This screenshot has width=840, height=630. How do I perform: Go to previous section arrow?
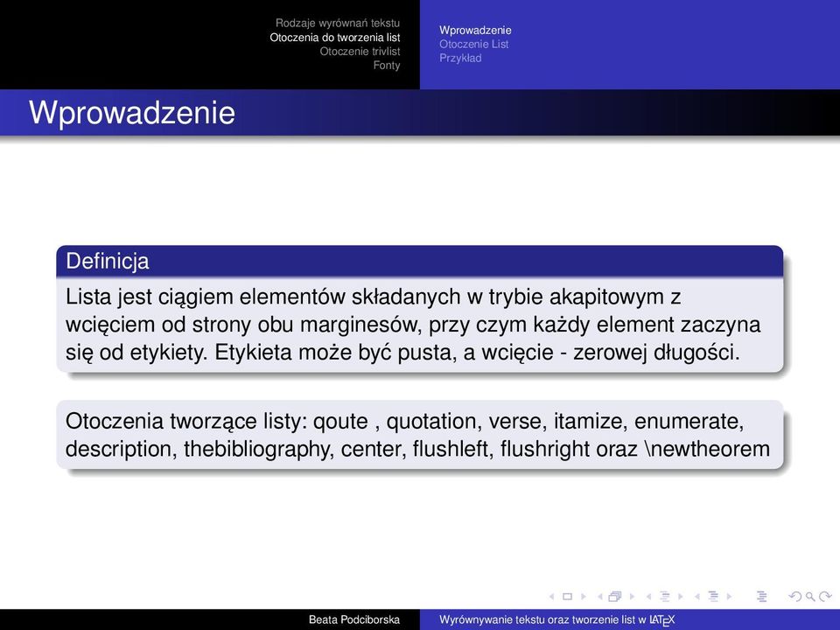click(697, 597)
